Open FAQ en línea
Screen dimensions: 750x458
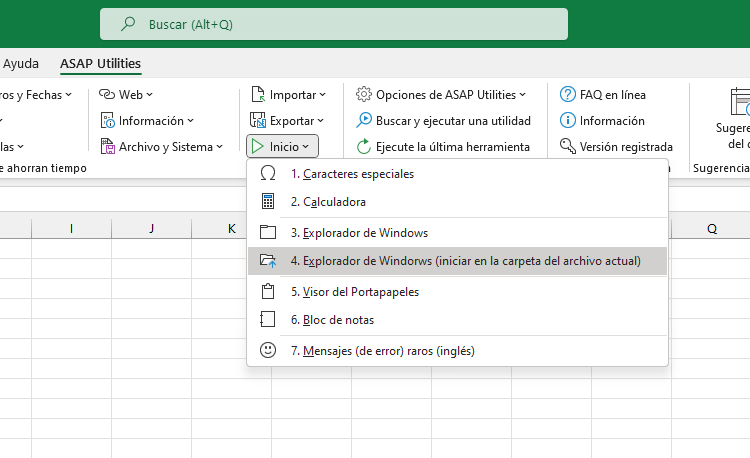coord(613,95)
